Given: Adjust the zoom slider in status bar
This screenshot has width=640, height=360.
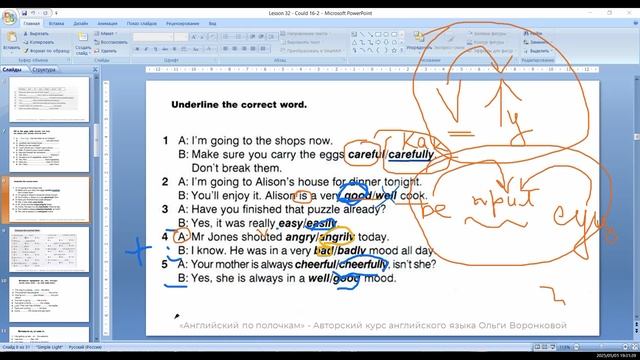Looking at the screenshot, I should (601, 347).
